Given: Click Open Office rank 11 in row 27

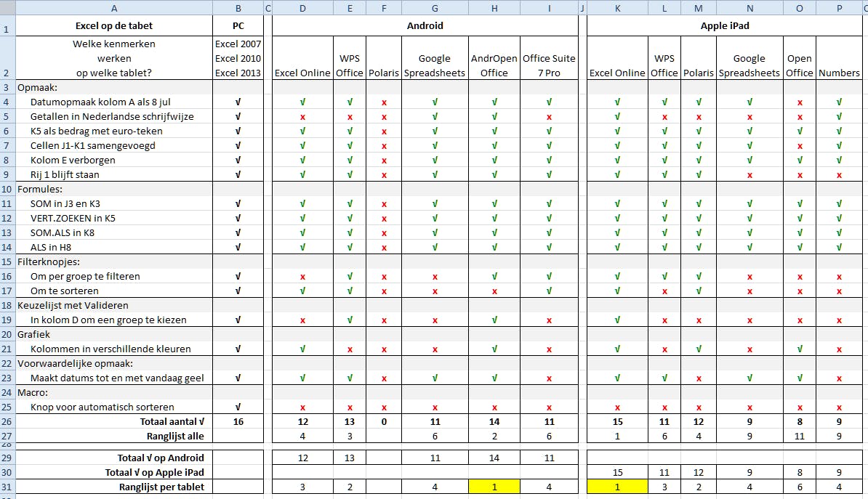Looking at the screenshot, I should pos(800,436).
